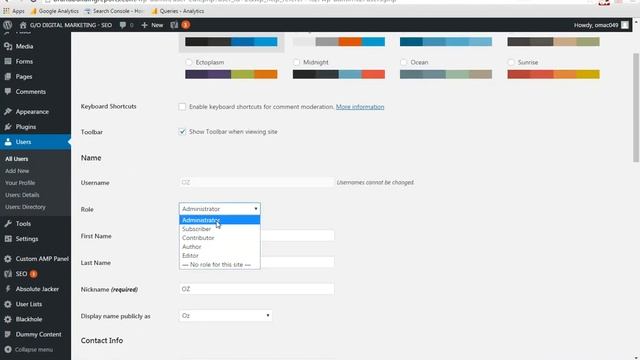The height and width of the screenshot is (360, 640).
Task: Click the plus New icon
Action: 144,25
